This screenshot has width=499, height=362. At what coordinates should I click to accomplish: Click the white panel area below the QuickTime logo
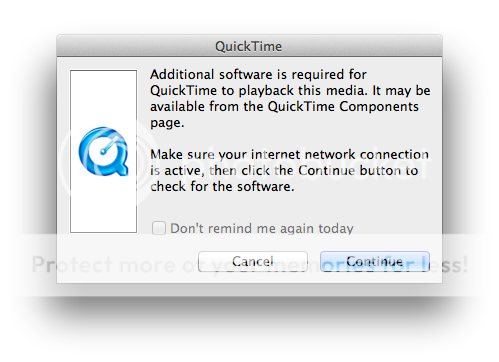pyautogui.click(x=103, y=204)
